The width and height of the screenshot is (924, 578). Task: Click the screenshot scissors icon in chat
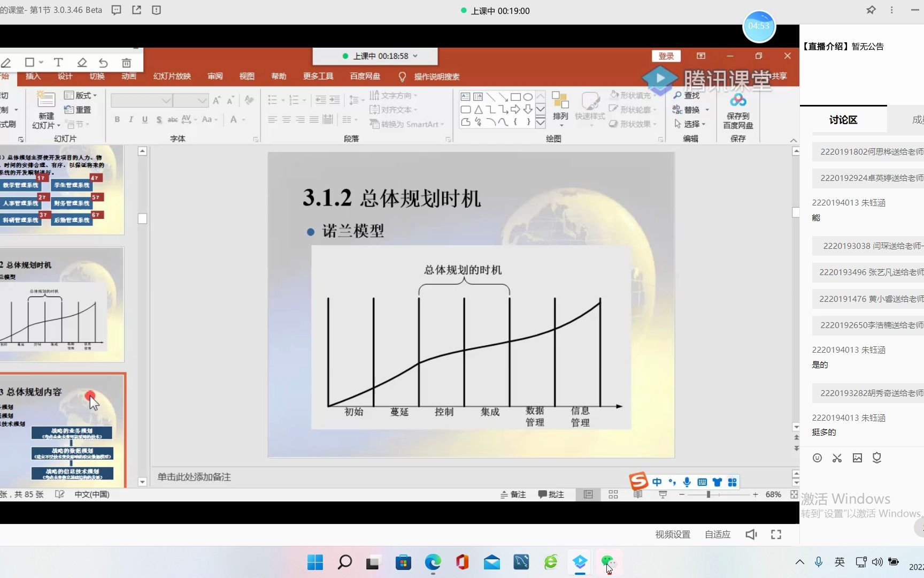(837, 458)
